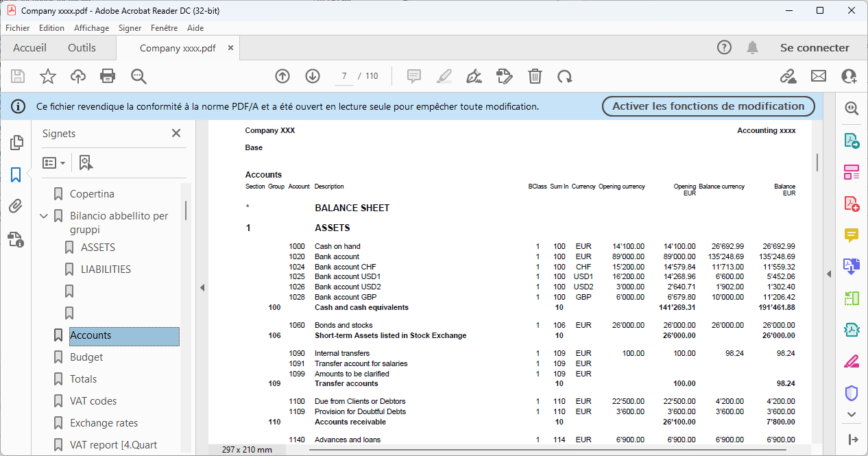The image size is (868, 456).
Task: Open the Create PDF tool
Action: pyautogui.click(x=852, y=204)
